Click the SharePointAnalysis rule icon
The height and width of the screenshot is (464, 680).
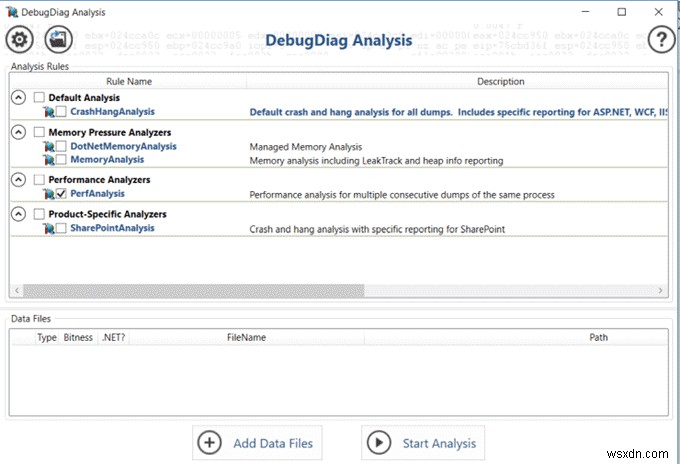(x=48, y=229)
